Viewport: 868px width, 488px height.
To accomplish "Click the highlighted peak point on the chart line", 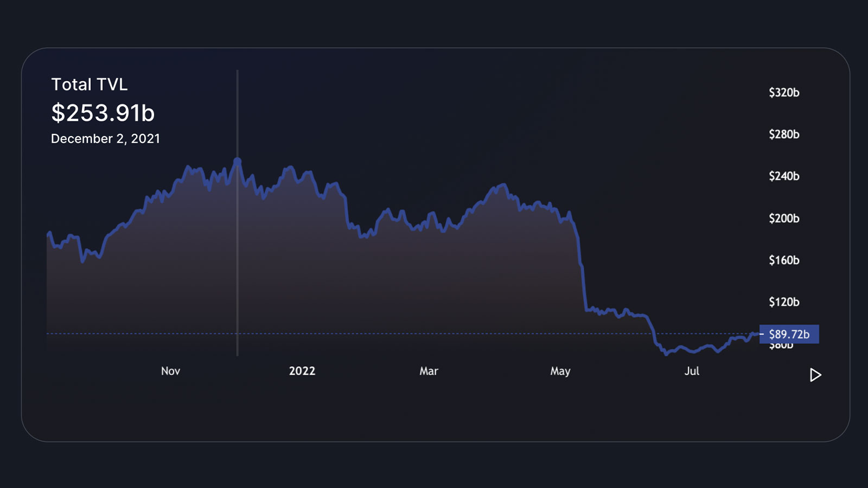I will 238,161.
